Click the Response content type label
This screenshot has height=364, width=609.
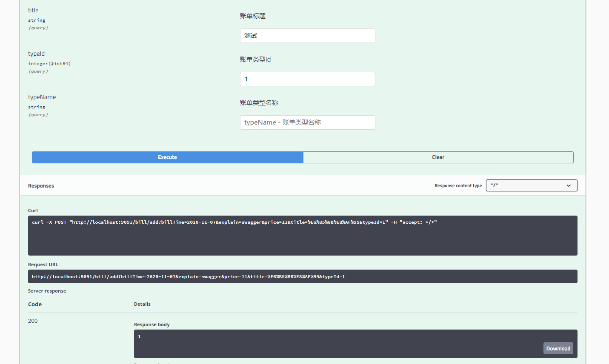pyautogui.click(x=458, y=186)
